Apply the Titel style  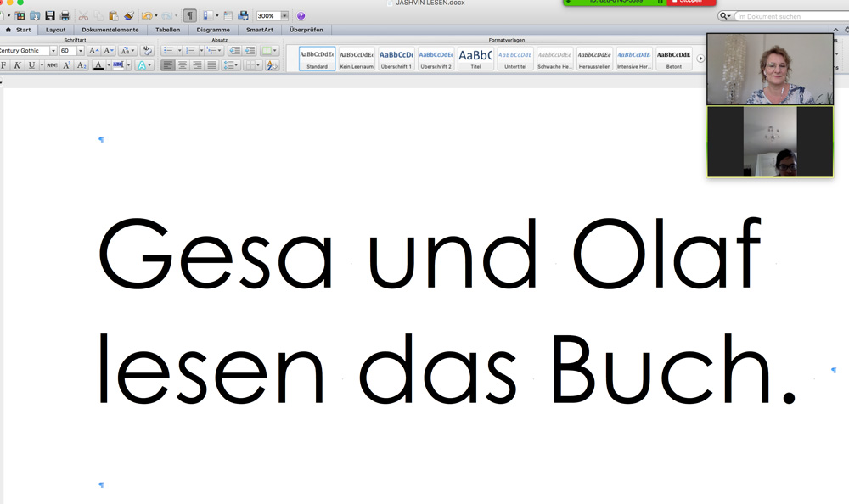[475, 59]
